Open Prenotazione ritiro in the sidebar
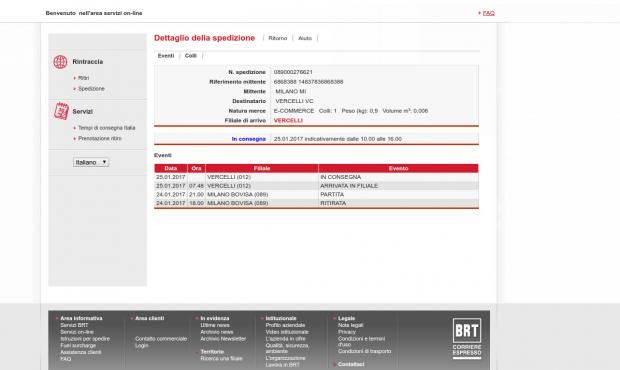The height and width of the screenshot is (370, 620). 100,138
